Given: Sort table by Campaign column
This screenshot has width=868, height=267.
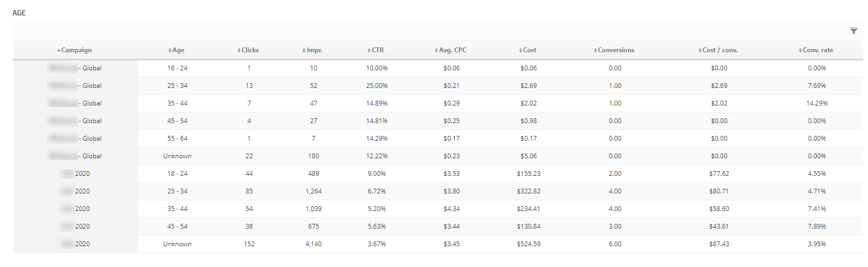Looking at the screenshot, I should pyautogui.click(x=76, y=50).
